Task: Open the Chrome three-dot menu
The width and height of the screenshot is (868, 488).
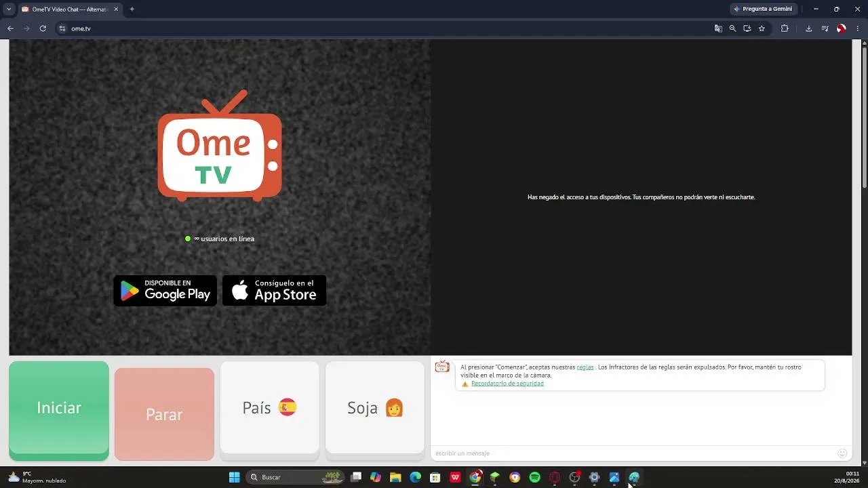Action: pos(858,28)
